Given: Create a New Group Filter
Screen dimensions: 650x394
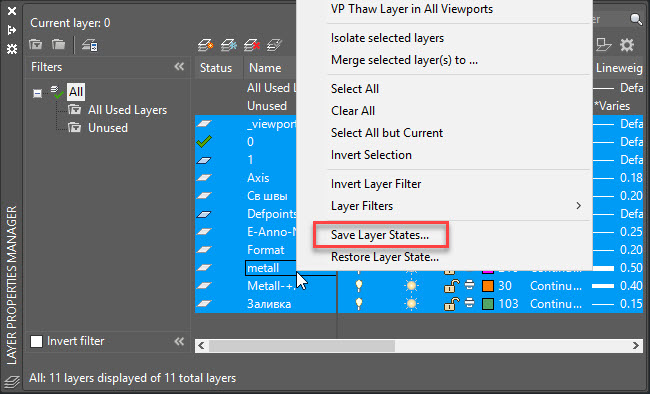Looking at the screenshot, I should 58,44.
